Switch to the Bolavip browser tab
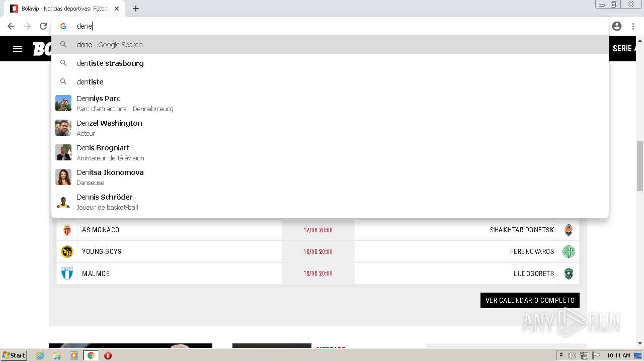The width and height of the screenshot is (644, 362). (65, 9)
